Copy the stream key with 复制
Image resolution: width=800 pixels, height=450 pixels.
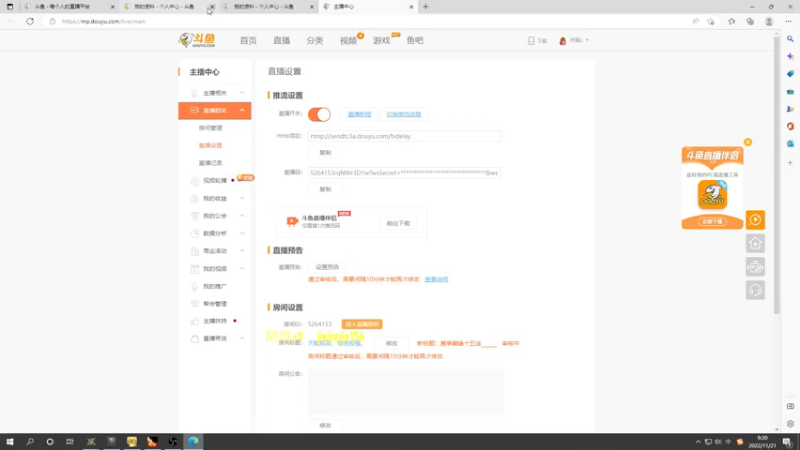pos(325,189)
